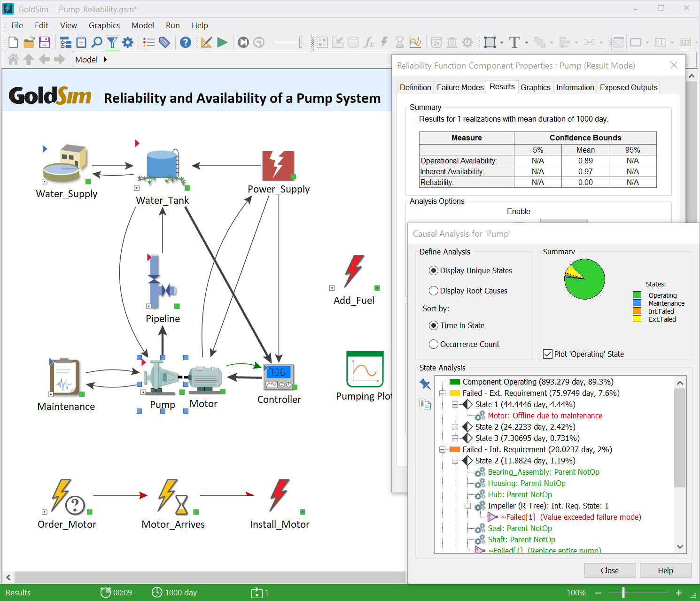This screenshot has width=700, height=601.
Task: Select the Power_Supply element icon
Action: (278, 165)
